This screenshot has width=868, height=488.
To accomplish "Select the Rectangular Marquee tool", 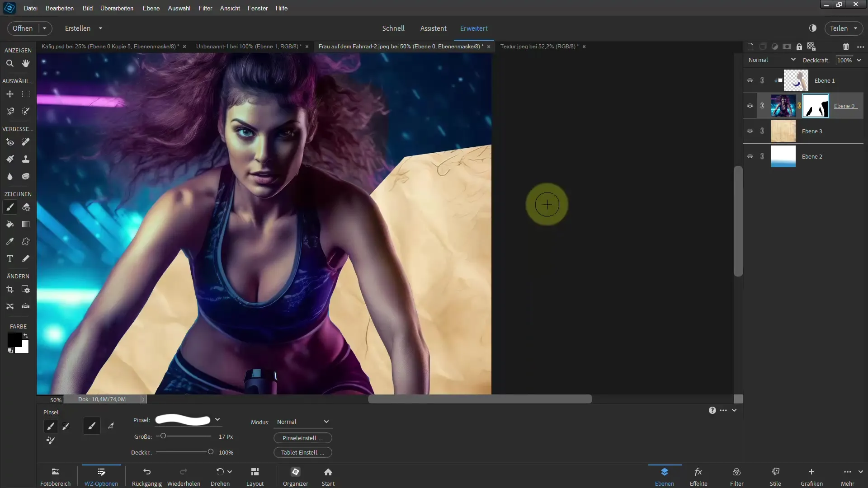I will point(26,94).
